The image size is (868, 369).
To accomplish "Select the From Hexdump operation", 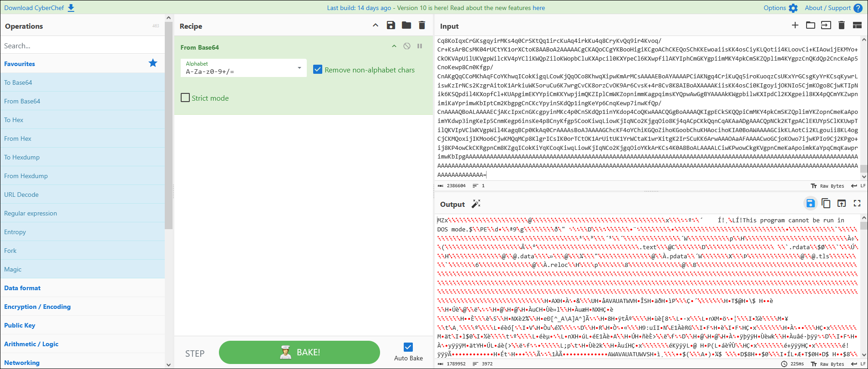I will coord(82,176).
